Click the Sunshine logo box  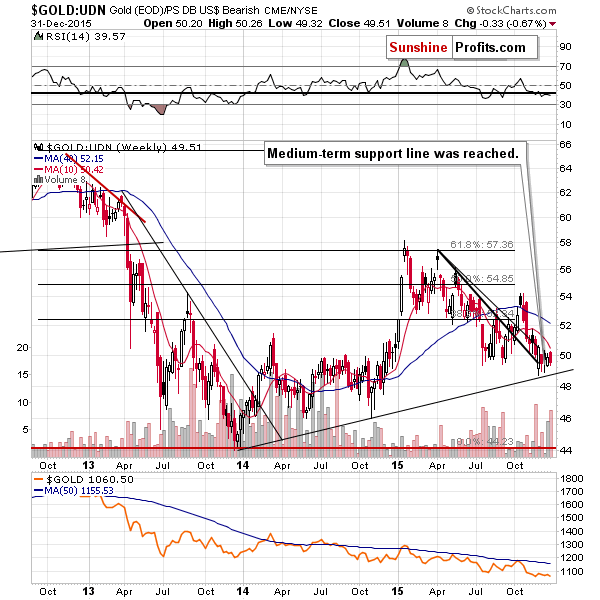pos(419,47)
